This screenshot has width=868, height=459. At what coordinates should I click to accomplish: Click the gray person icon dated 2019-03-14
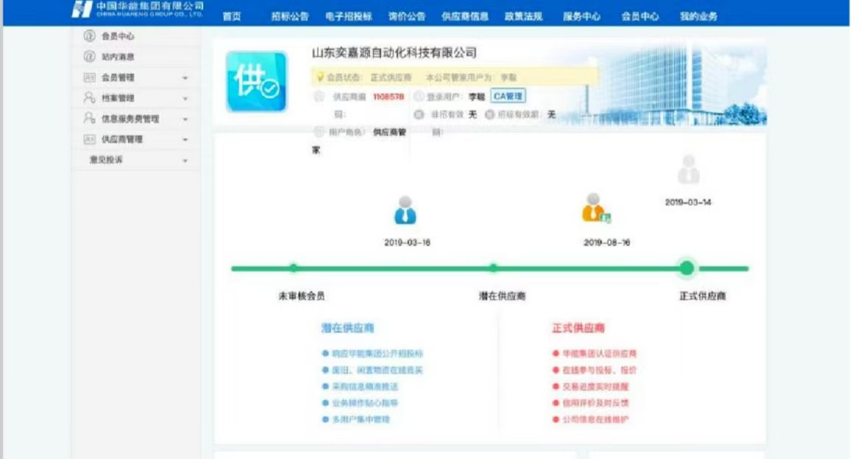[x=689, y=170]
